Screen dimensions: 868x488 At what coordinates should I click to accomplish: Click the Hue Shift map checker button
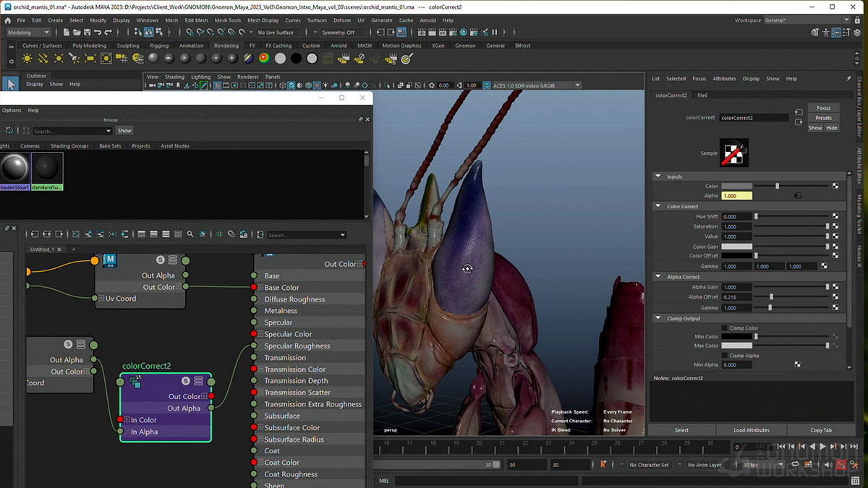[835, 216]
